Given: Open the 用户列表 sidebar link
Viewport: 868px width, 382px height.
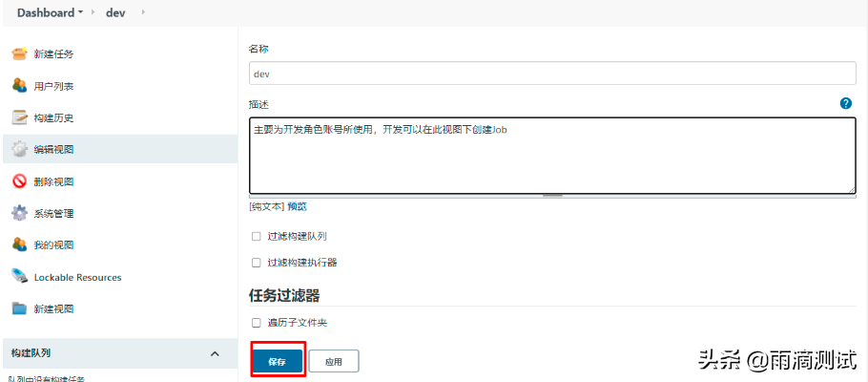Looking at the screenshot, I should pos(53,86).
